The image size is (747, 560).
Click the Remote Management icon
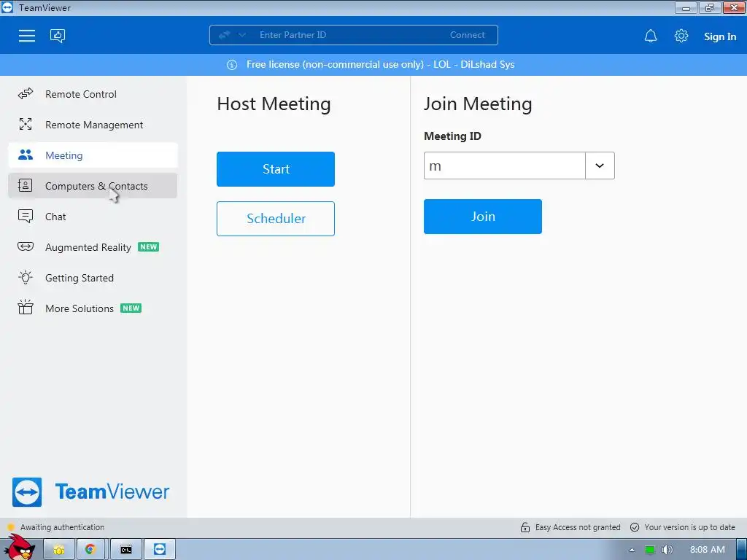[x=26, y=124]
